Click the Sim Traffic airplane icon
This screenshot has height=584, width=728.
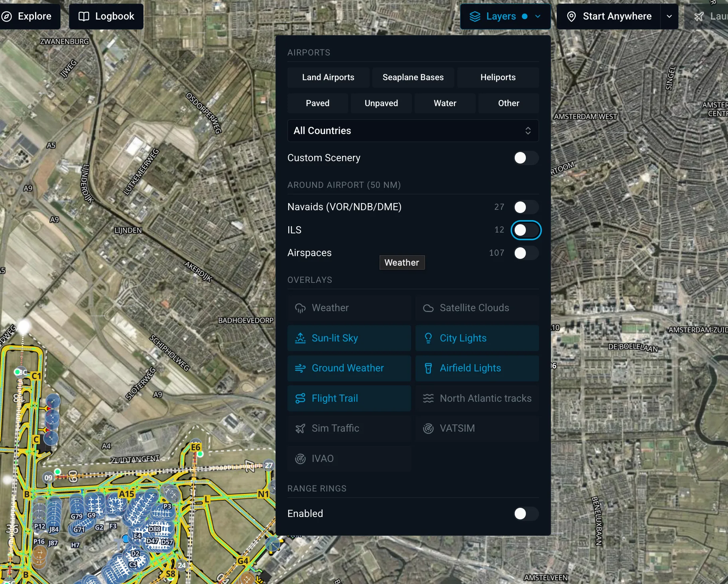(300, 428)
